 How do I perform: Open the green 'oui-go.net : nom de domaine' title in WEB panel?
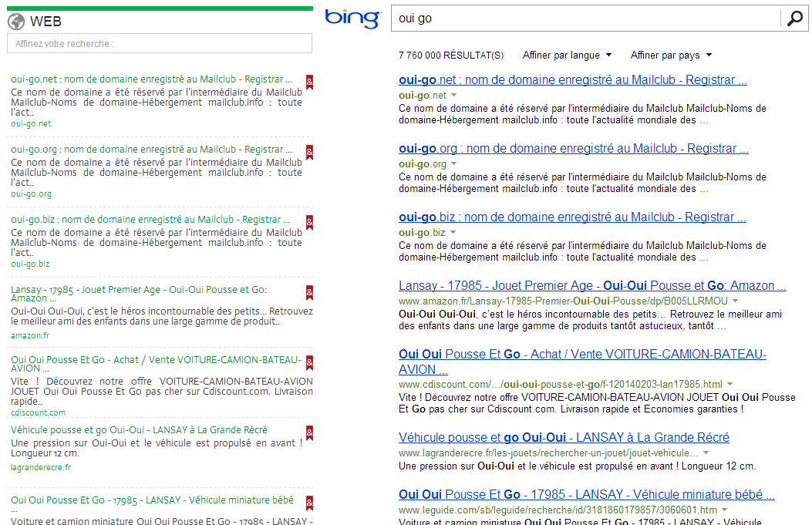click(x=151, y=79)
